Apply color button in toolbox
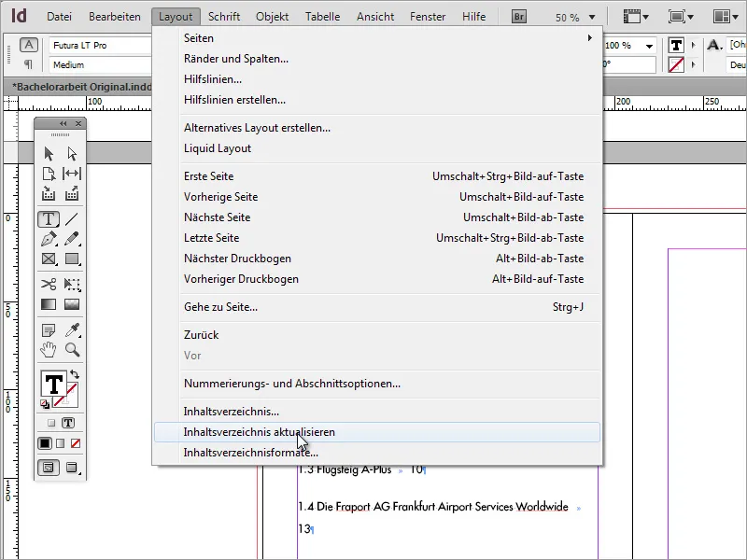 [x=45, y=443]
